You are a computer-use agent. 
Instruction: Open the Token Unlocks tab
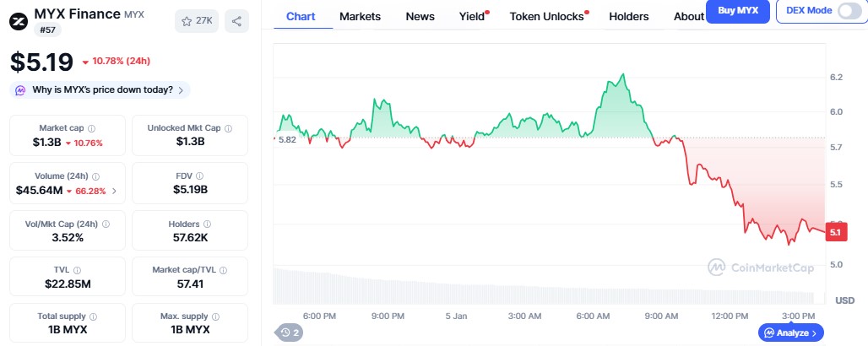click(x=547, y=16)
